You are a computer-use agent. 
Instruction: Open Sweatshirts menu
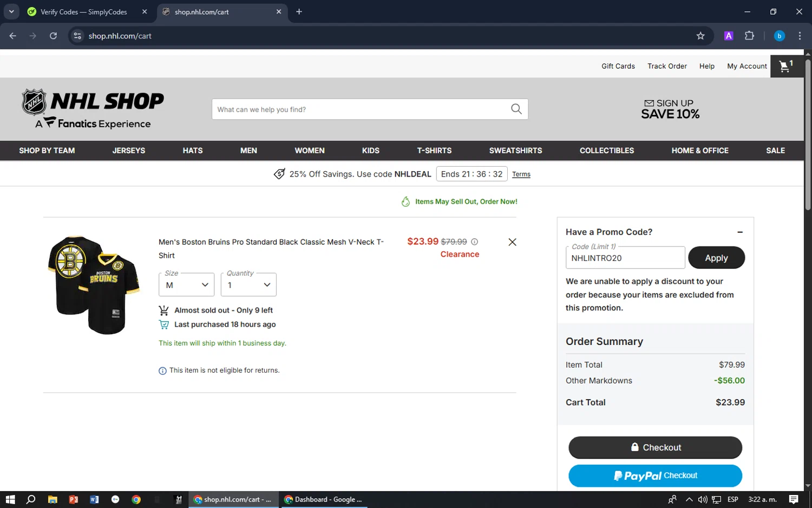pyautogui.click(x=515, y=151)
